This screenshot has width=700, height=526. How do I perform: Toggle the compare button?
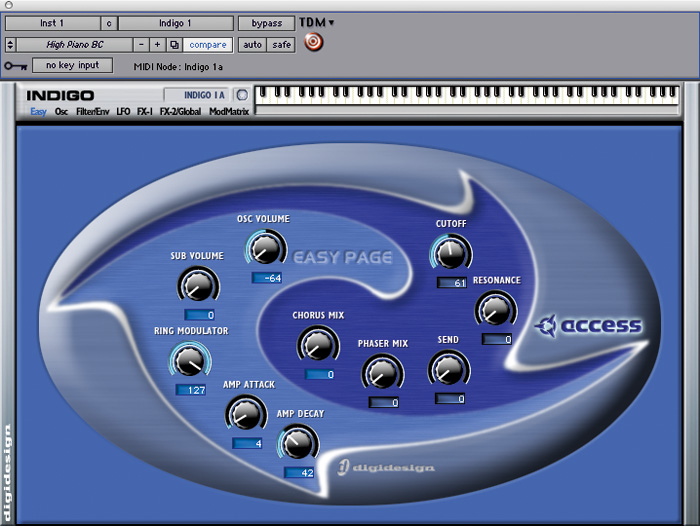click(208, 45)
